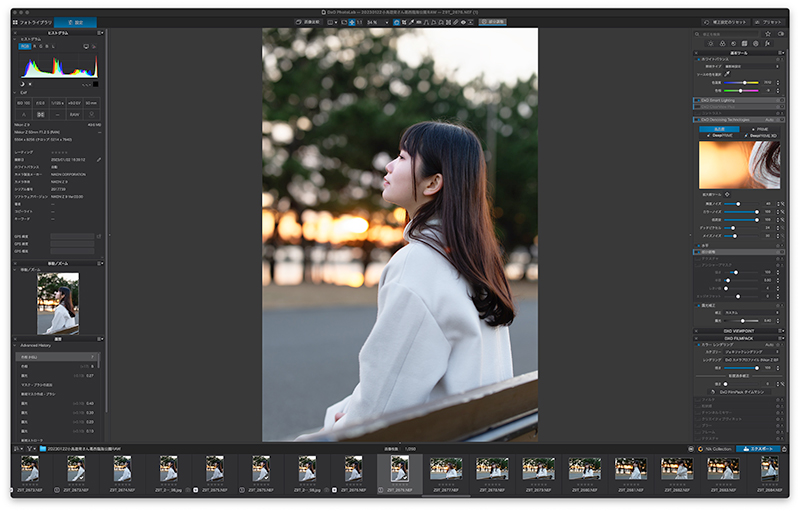800x511 pixels.
Task: Open the white balance 設定タイプ dropdown
Action: tap(753, 66)
